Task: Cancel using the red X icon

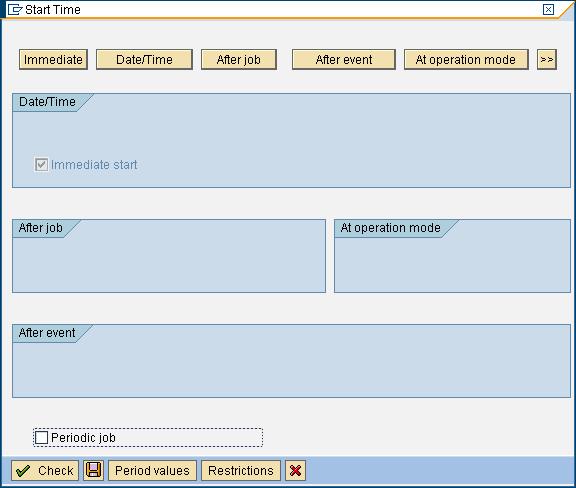Action: (x=295, y=470)
